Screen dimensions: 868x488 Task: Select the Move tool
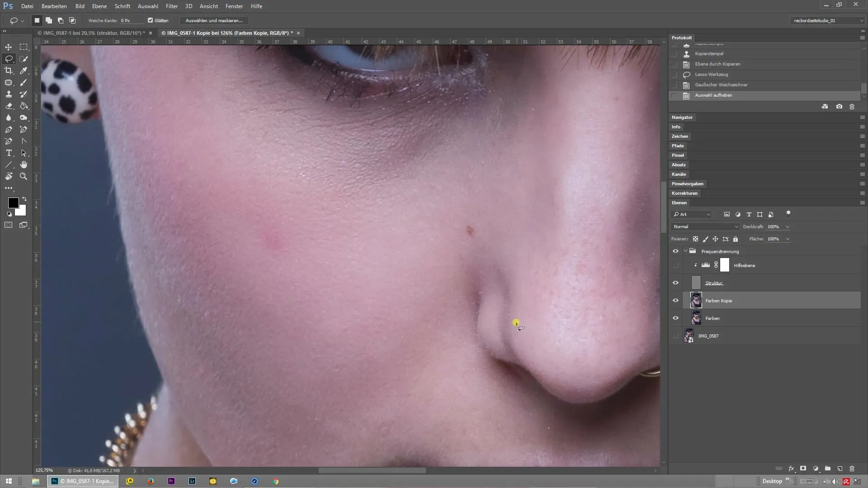tap(9, 47)
